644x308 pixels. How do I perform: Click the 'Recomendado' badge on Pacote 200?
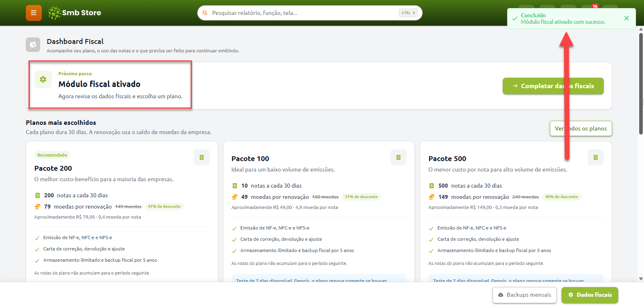[52, 155]
